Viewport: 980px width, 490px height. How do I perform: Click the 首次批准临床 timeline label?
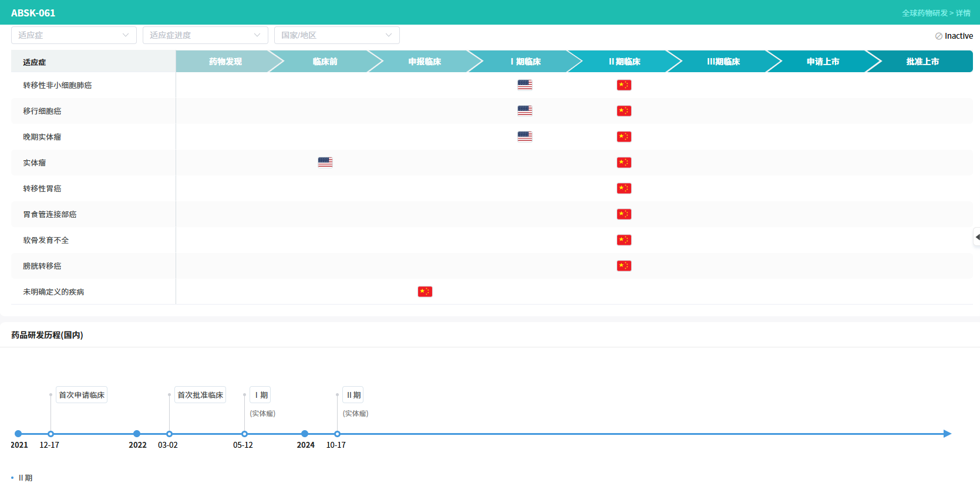[x=200, y=395]
